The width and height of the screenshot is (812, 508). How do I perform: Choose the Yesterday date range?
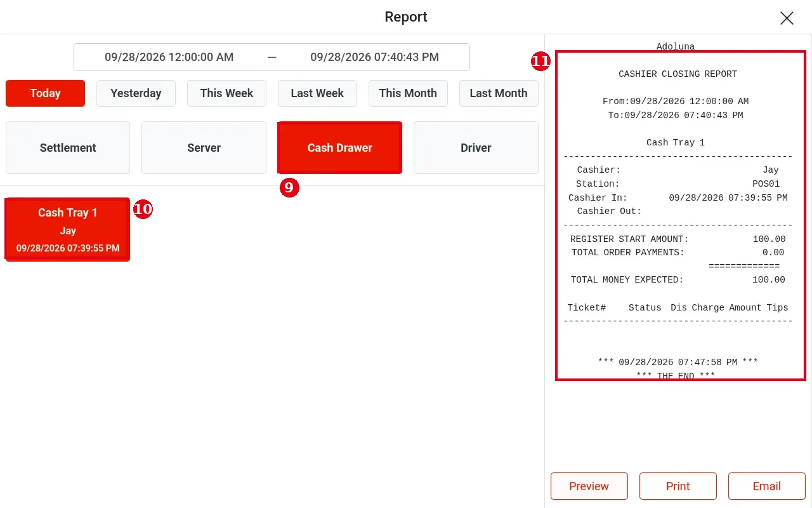(x=136, y=93)
